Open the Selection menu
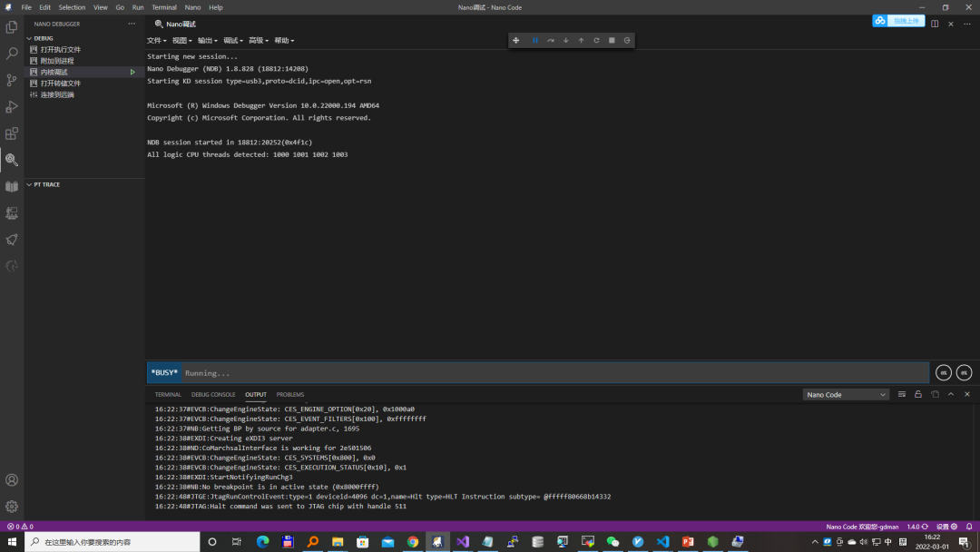This screenshot has width=980, height=552. point(72,7)
